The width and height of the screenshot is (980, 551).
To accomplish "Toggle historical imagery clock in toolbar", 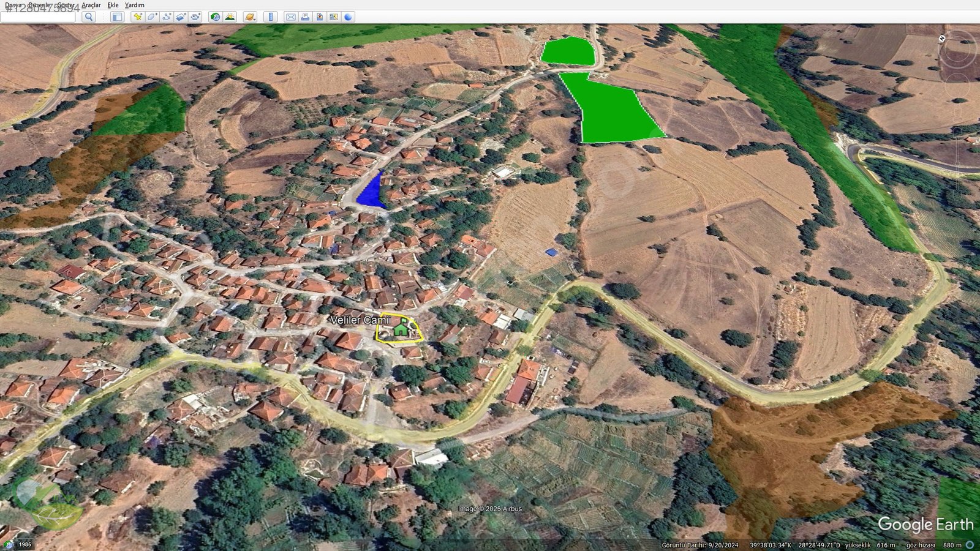I will [x=215, y=17].
